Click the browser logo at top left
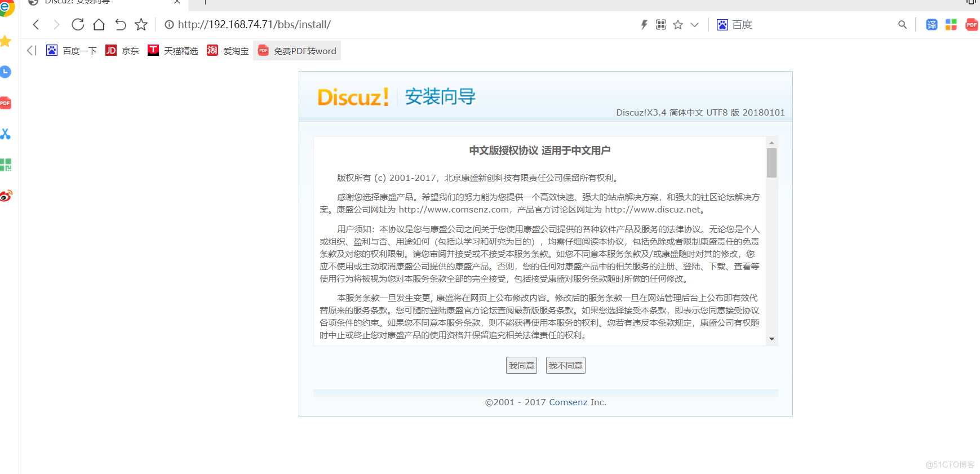Viewport: 980px width, 474px height. pyautogui.click(x=6, y=7)
